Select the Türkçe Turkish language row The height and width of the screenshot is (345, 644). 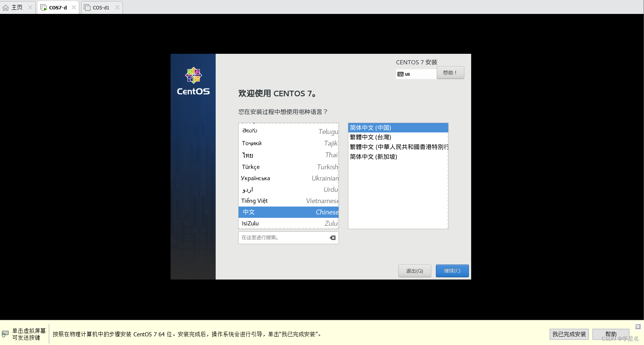(289, 167)
